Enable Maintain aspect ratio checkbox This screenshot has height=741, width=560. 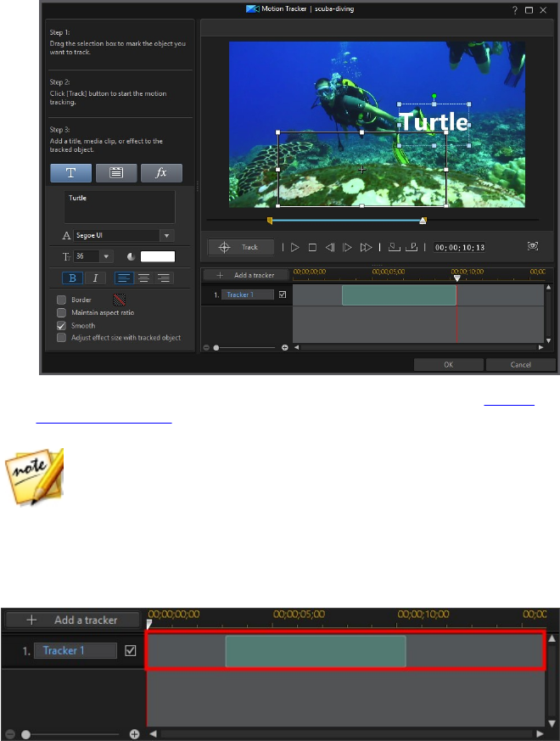click(61, 312)
